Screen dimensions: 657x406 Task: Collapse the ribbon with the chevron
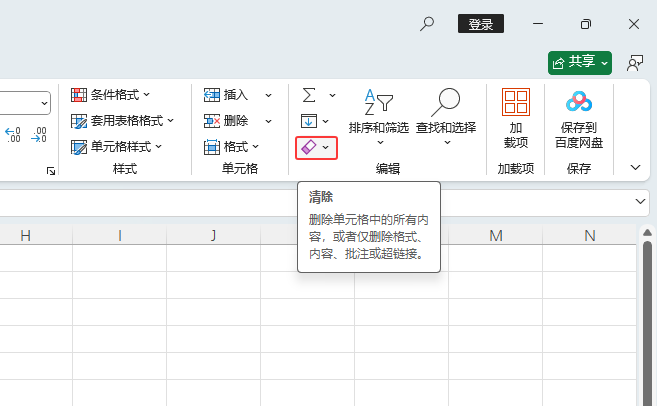pyautogui.click(x=635, y=167)
